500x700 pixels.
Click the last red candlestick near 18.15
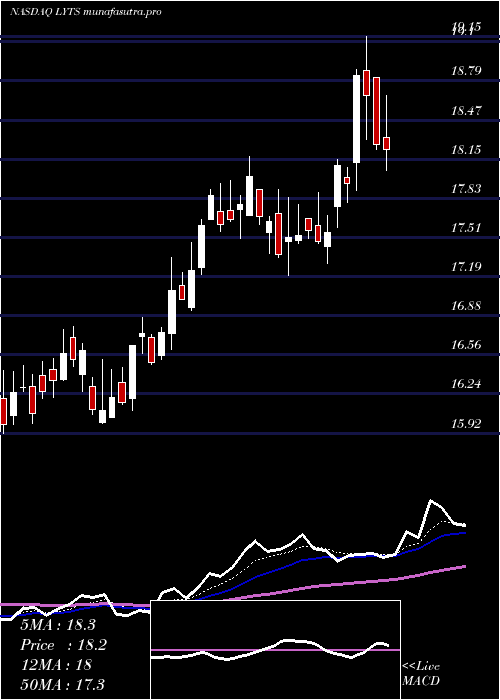(x=387, y=143)
